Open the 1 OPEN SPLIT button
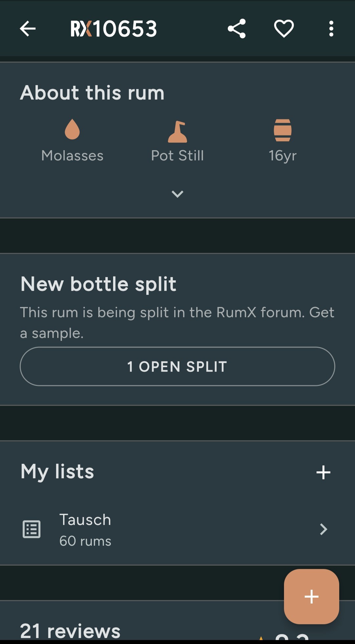Viewport: 355px width, 644px height. click(177, 366)
